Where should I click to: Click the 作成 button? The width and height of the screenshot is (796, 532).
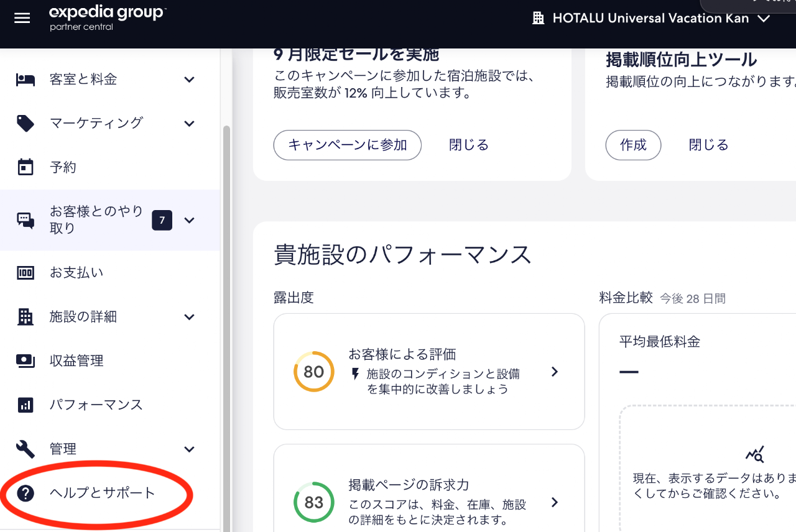tap(633, 145)
